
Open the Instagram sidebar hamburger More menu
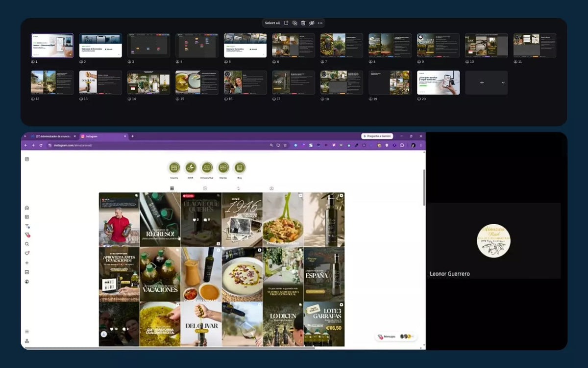coord(27,331)
